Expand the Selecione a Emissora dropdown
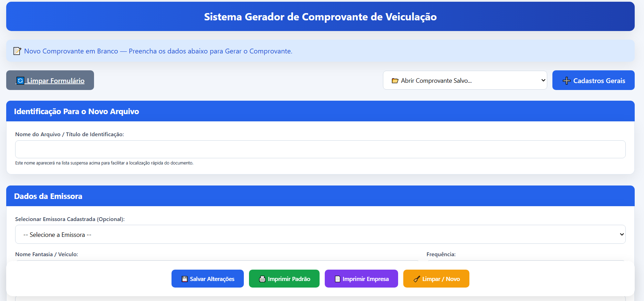 coord(320,234)
